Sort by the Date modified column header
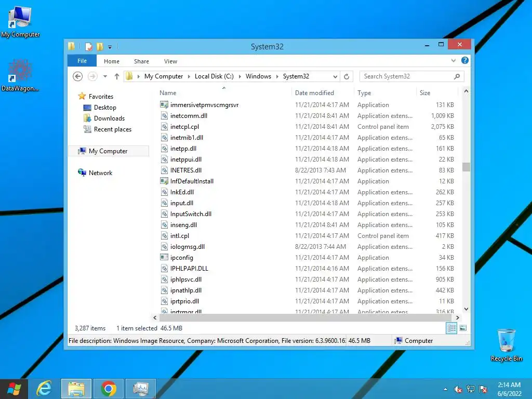Image resolution: width=532 pixels, height=399 pixels. pyautogui.click(x=322, y=92)
